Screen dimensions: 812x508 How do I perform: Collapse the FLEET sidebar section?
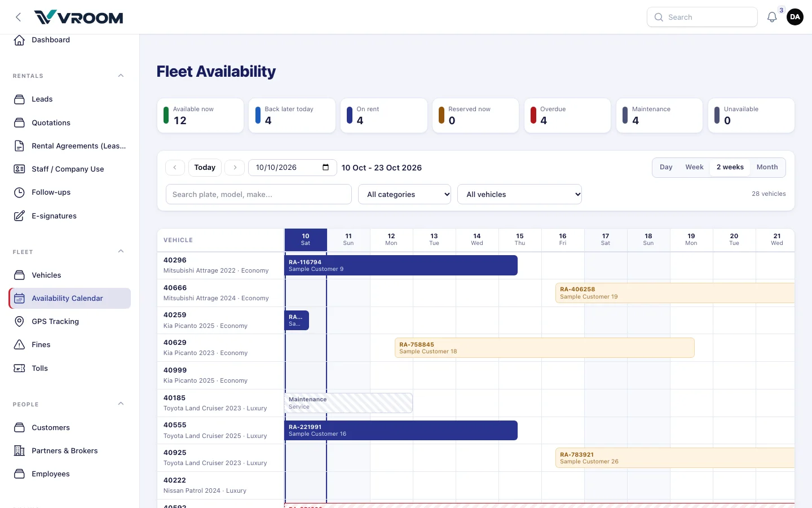tap(121, 252)
